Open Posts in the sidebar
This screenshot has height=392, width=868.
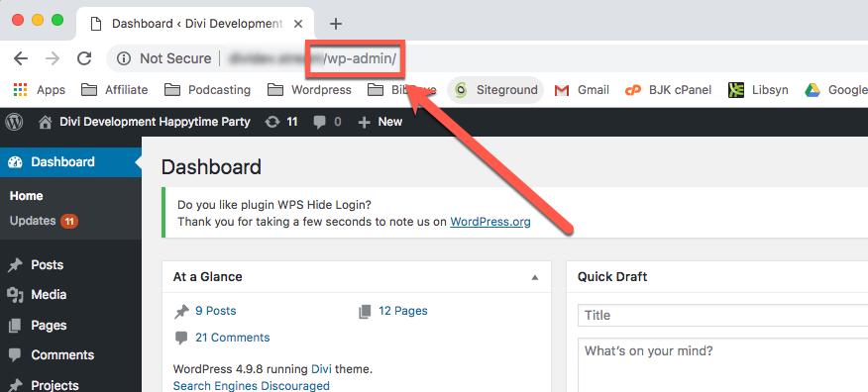coord(71,265)
